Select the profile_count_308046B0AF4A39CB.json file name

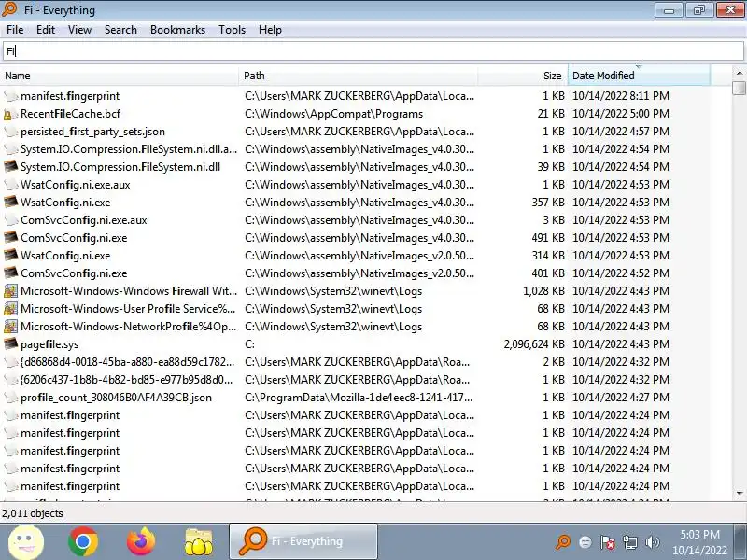pos(116,398)
